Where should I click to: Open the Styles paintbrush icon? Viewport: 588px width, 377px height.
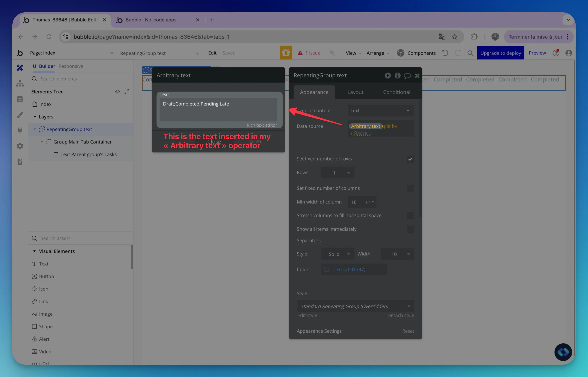(20, 115)
